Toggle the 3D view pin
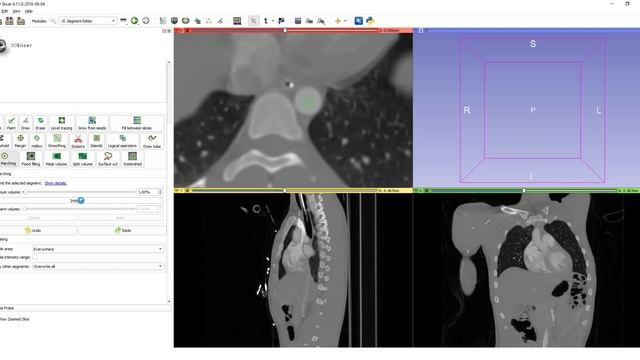The height and width of the screenshot is (360, 640). point(416,30)
